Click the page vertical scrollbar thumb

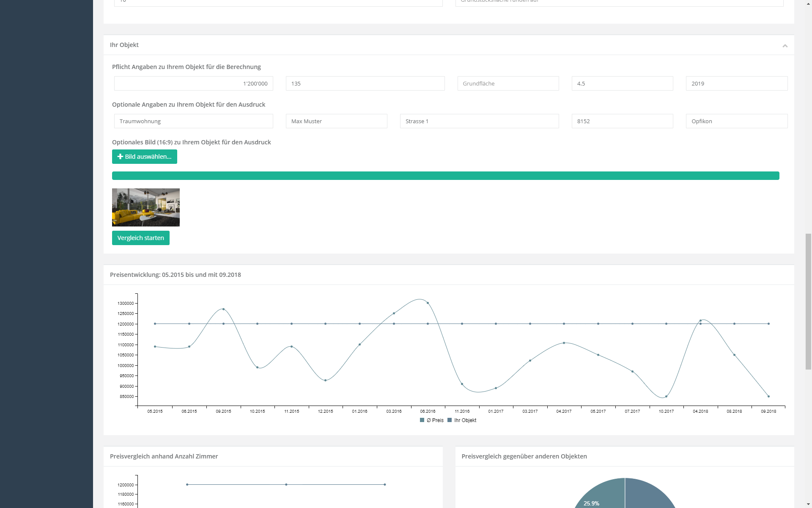click(x=808, y=301)
